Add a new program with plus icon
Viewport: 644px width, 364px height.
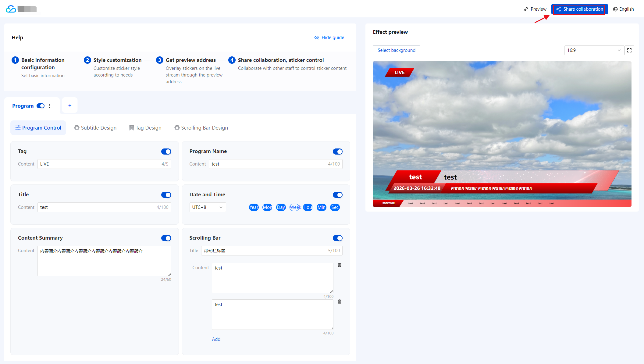70,105
